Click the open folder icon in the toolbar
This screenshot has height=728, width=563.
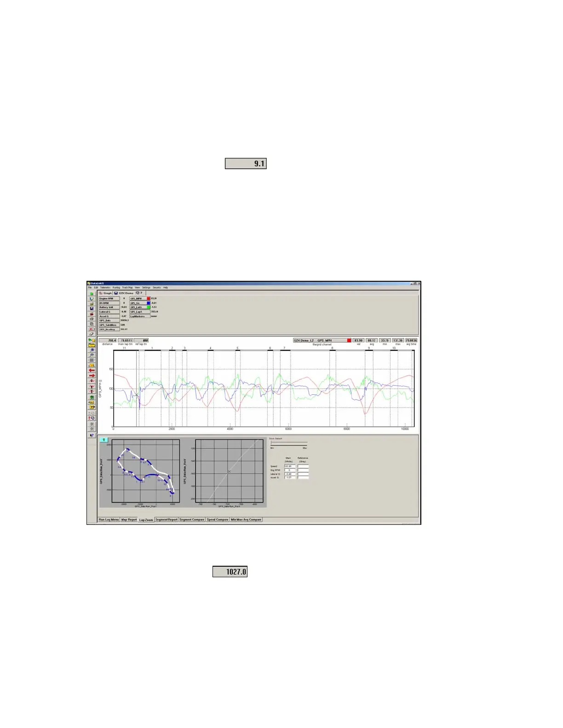tap(92, 304)
